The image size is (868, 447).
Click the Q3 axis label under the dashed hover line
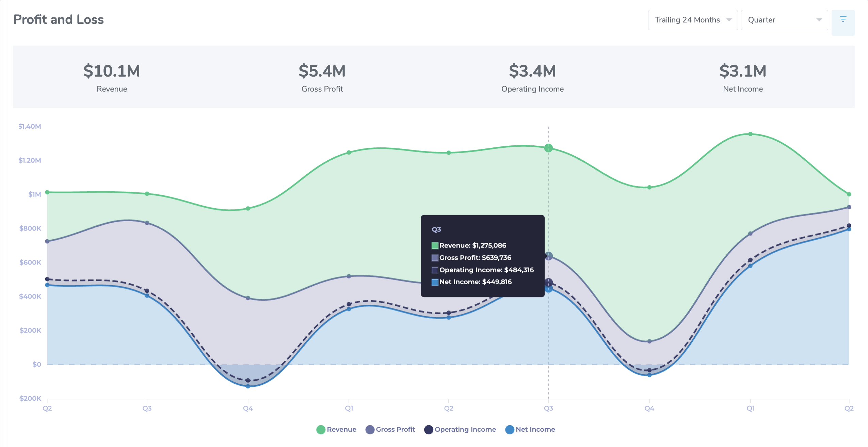pos(548,408)
